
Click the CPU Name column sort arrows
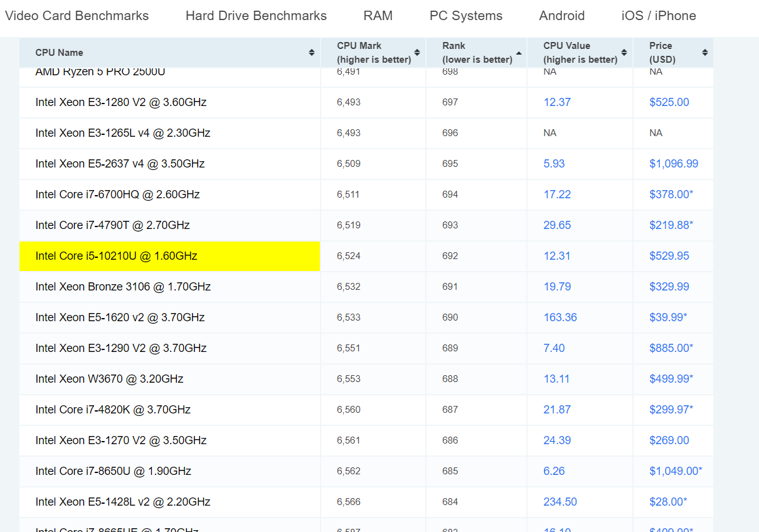tap(311, 53)
